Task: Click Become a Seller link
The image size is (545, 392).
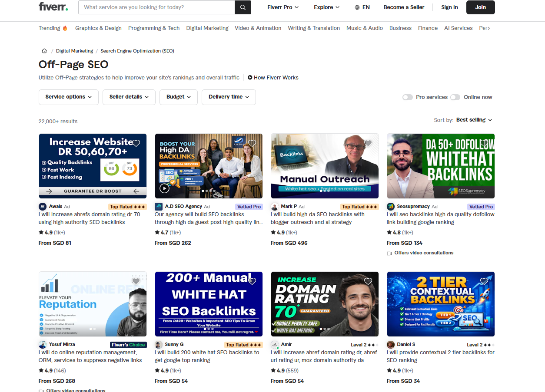Action: point(404,7)
